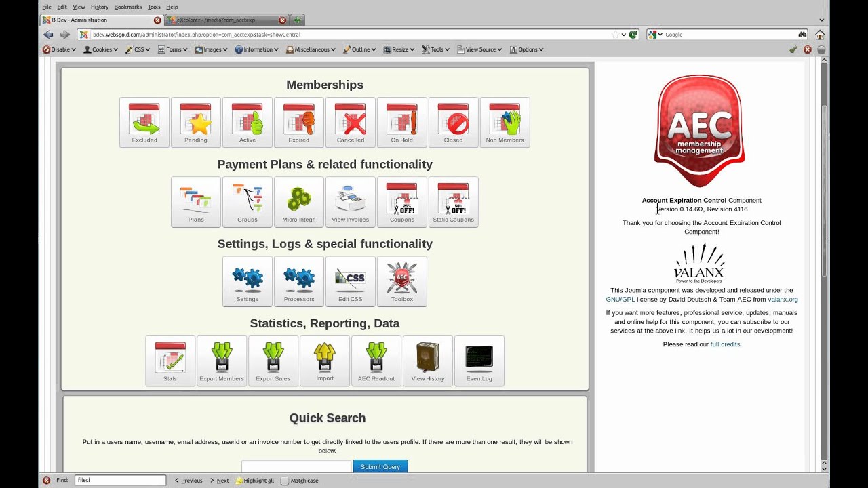
Task: Open the Edit menu
Action: point(62,7)
